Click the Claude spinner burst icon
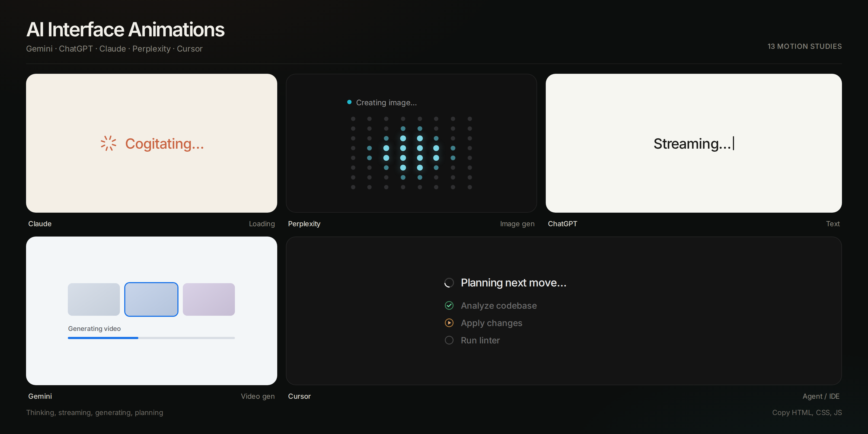Viewport: 868px width, 434px height. click(108, 143)
